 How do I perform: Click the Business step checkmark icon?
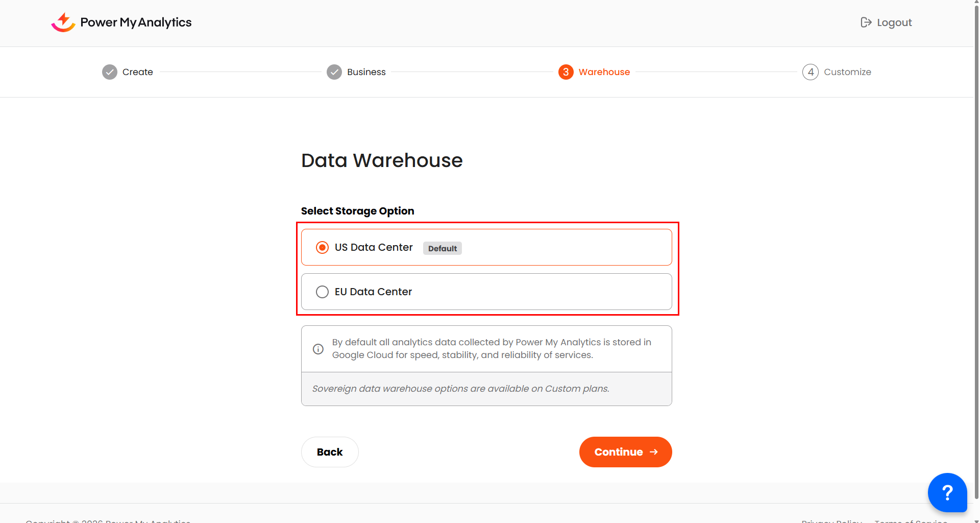point(334,72)
